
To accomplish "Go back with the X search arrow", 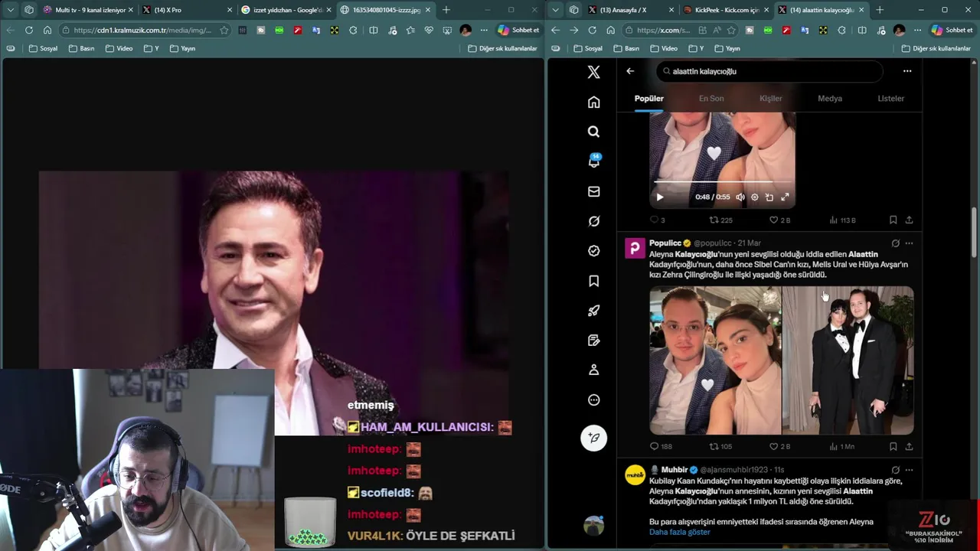I will pos(630,71).
